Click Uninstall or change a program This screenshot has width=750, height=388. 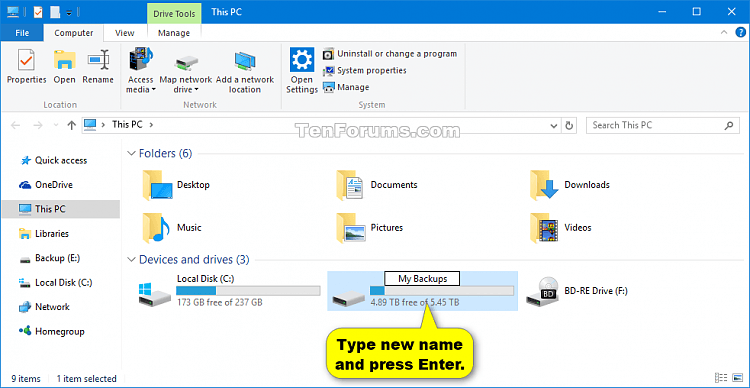point(390,54)
